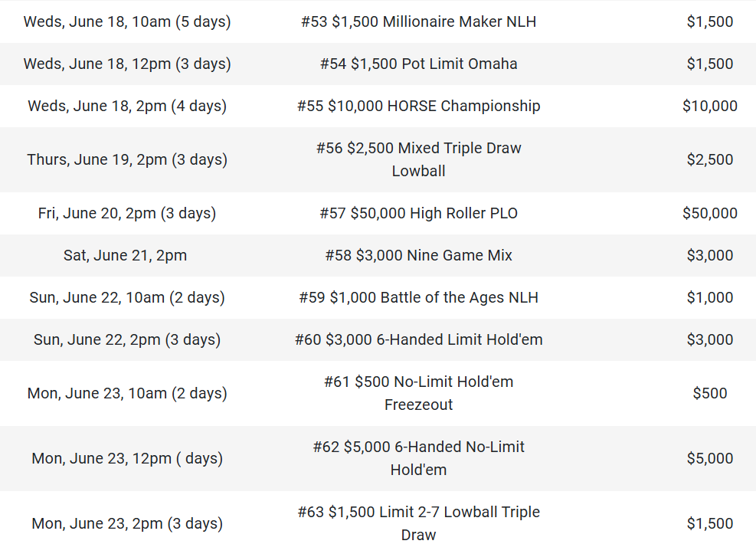Select the #56 Mixed Triple Draw Lowball event
The width and height of the screenshot is (756, 544).
tap(418, 159)
